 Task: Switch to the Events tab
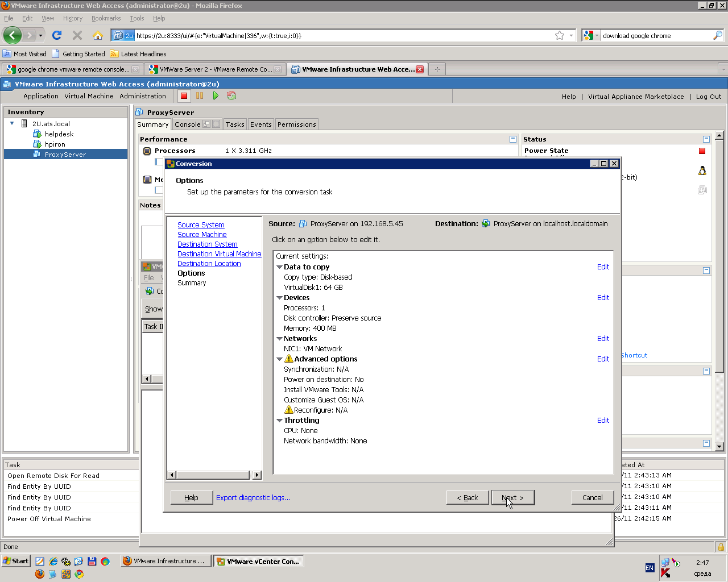click(261, 124)
